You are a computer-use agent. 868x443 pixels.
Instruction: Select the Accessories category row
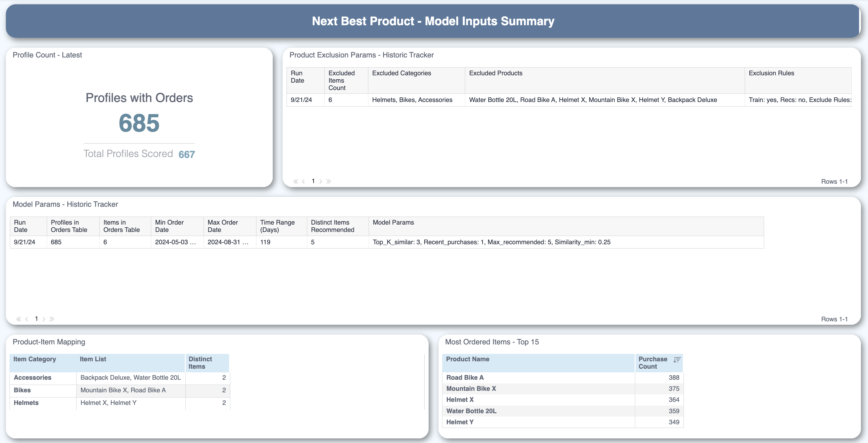32,378
